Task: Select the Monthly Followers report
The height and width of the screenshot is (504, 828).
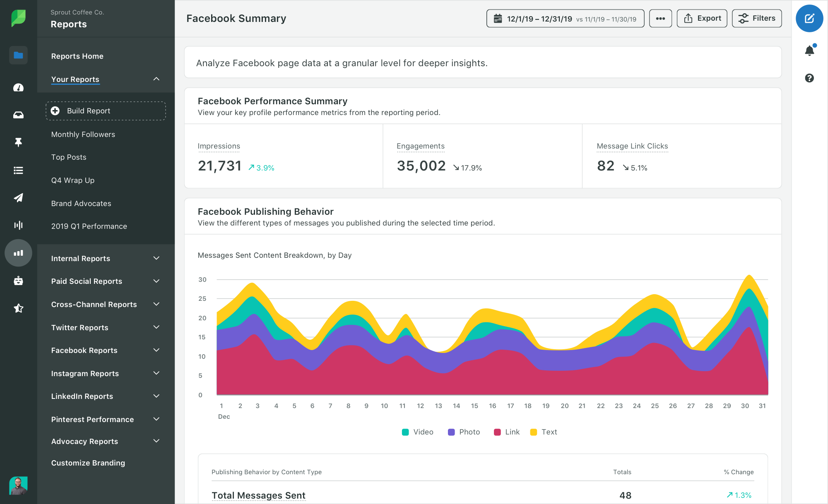Action: pyautogui.click(x=82, y=134)
